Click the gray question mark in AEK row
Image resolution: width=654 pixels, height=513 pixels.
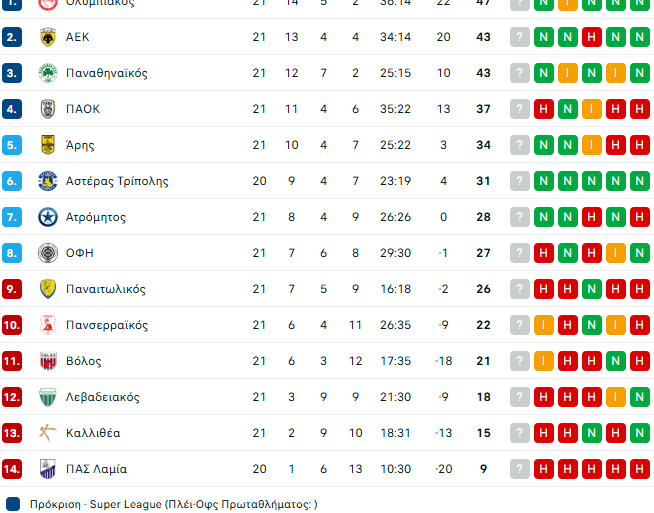click(519, 37)
